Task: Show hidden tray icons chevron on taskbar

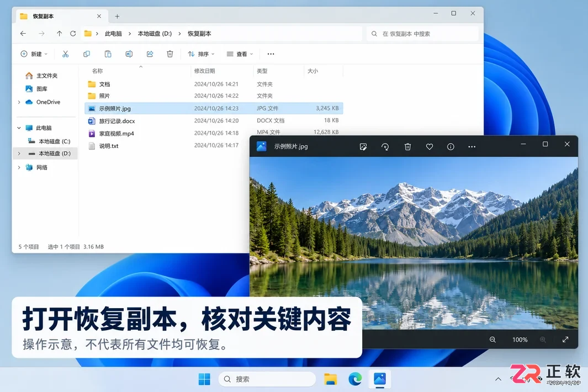Action: click(x=499, y=379)
